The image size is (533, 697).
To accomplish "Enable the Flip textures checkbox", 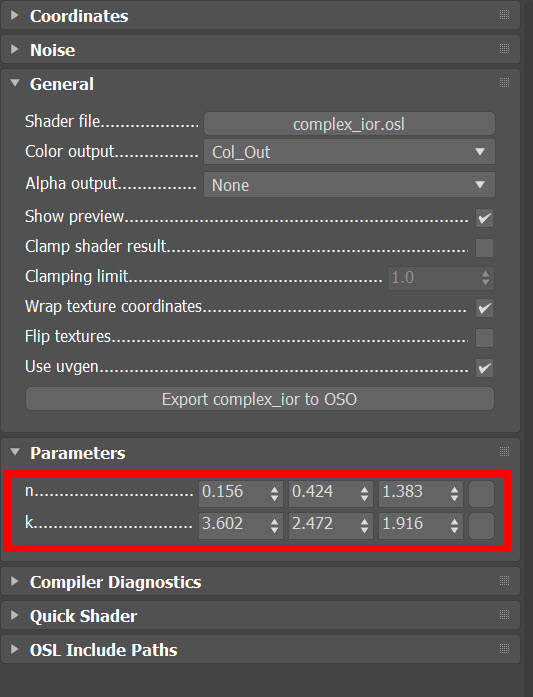I will 484,338.
